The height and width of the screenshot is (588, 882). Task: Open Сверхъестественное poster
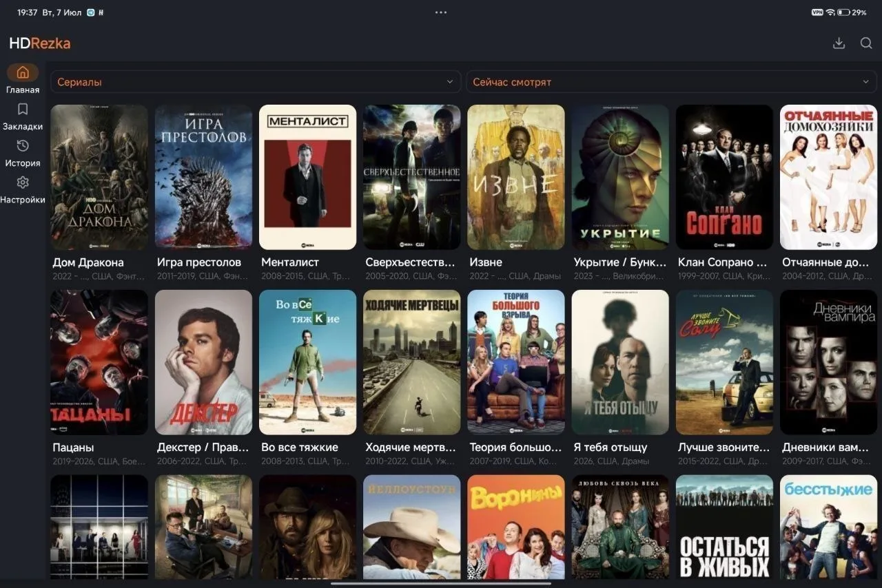pos(411,177)
